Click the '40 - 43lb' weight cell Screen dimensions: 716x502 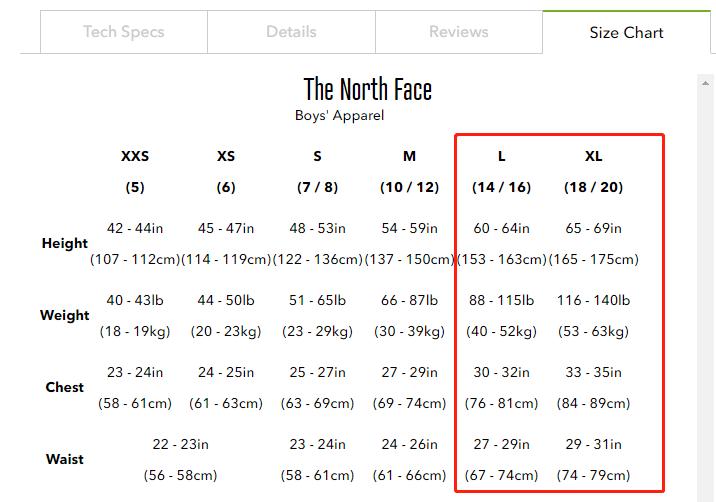coord(135,300)
